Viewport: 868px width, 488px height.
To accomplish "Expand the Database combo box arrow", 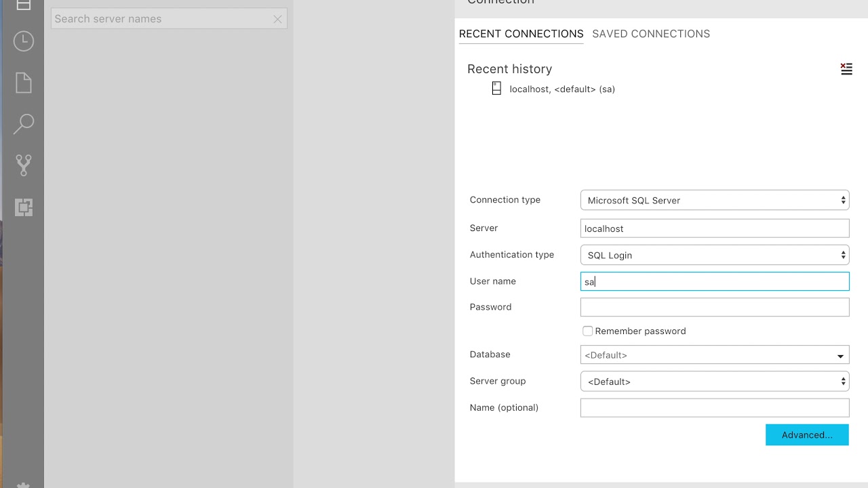I will (x=840, y=355).
